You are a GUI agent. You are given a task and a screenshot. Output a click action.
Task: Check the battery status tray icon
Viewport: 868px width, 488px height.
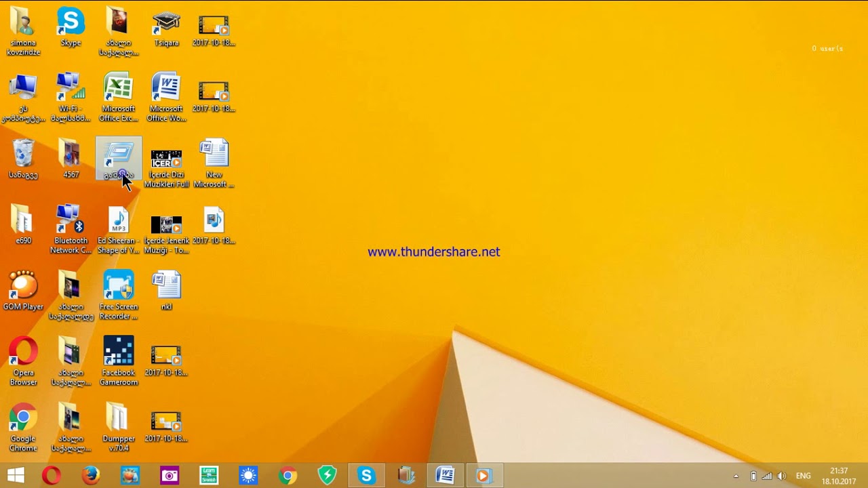pos(753,476)
